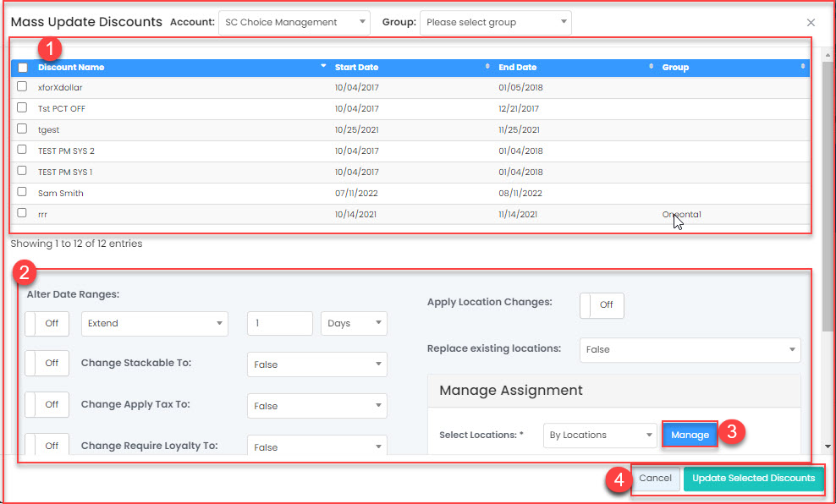This screenshot has width=836, height=504.
Task: Switch on Apply Location Changes toggle
Action: tap(602, 304)
